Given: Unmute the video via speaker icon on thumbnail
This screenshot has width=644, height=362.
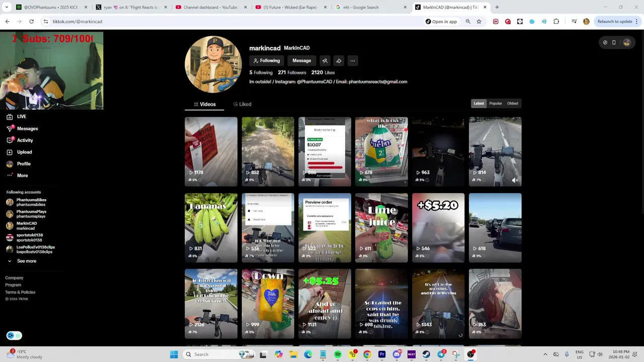Looking at the screenshot, I should (515, 180).
